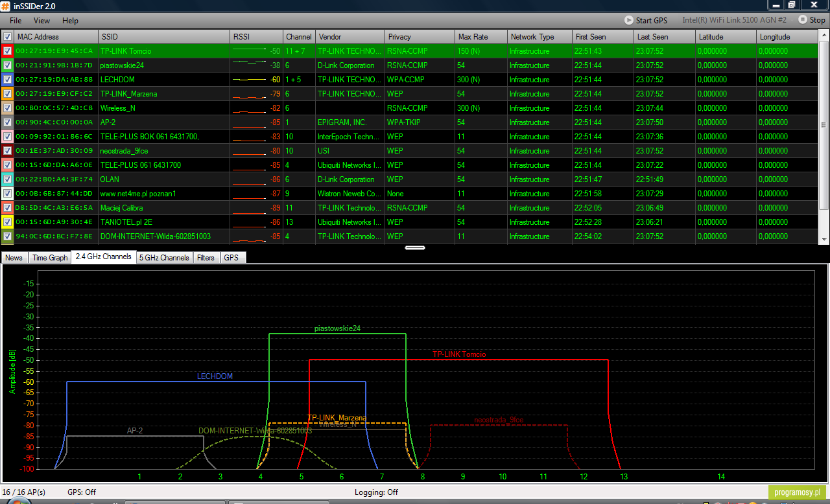Sort by Longitude column header

788,37
